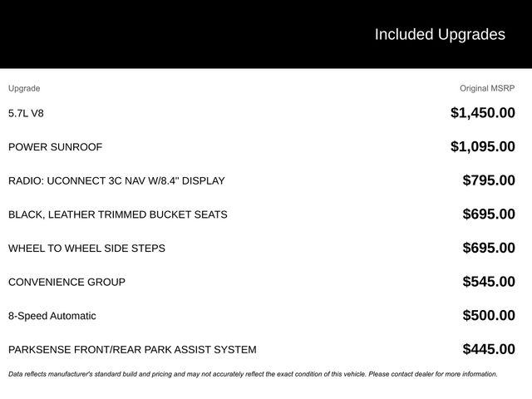Screen dimensions: 532x399
Task: Click the side steps $695.00 price
Action: [488, 249]
